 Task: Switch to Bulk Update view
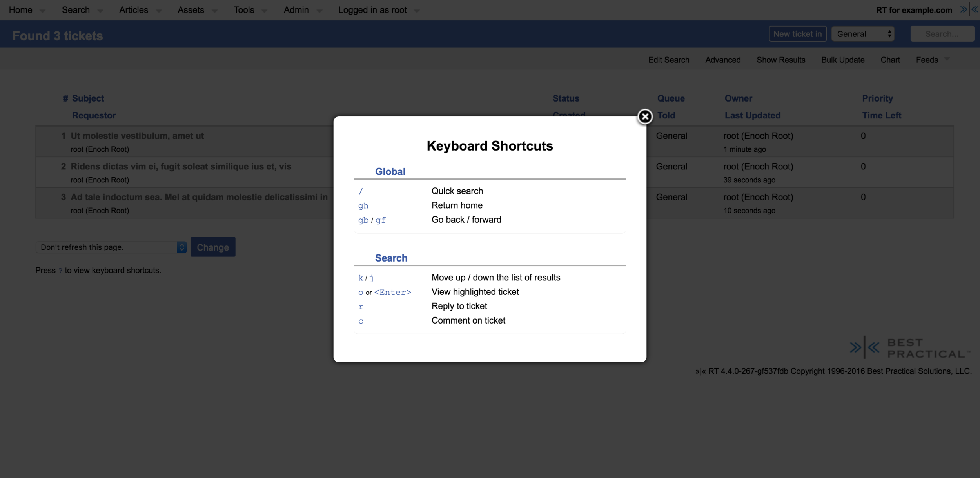point(842,60)
